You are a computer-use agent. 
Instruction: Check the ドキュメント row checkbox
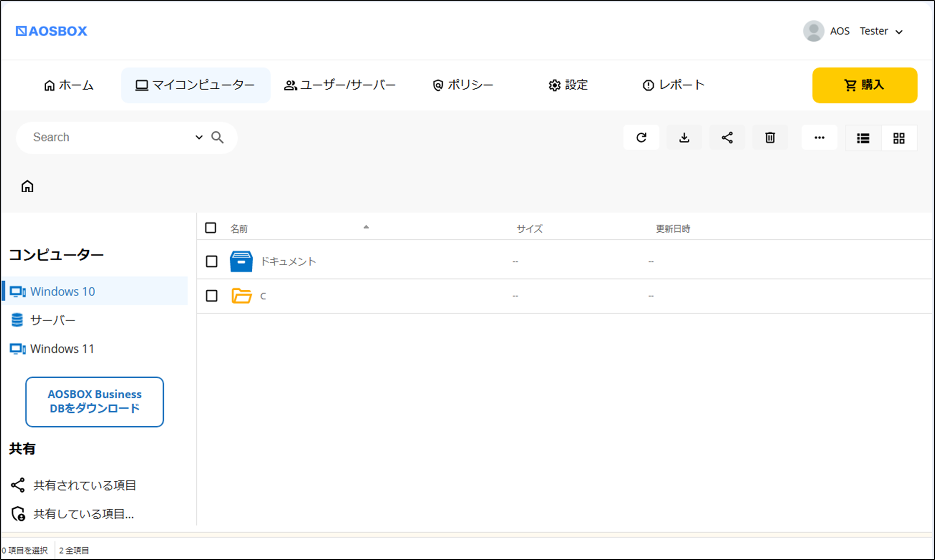pyautogui.click(x=212, y=261)
